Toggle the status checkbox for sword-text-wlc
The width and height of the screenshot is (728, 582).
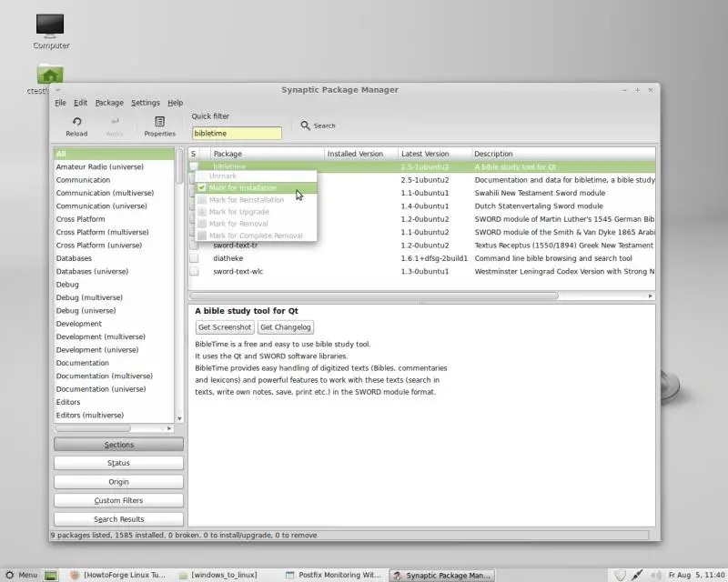(x=194, y=272)
